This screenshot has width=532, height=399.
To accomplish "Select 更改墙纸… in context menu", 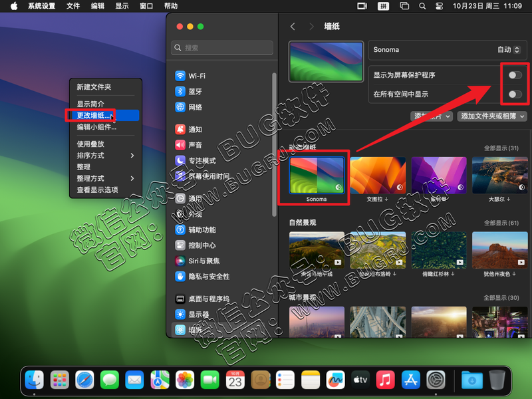I will tap(105, 115).
